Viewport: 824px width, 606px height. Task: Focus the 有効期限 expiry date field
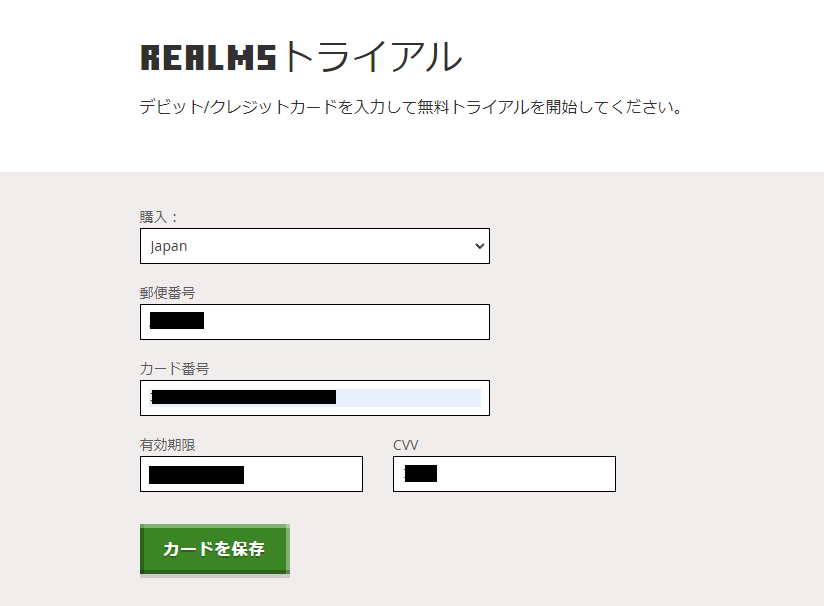tap(251, 474)
